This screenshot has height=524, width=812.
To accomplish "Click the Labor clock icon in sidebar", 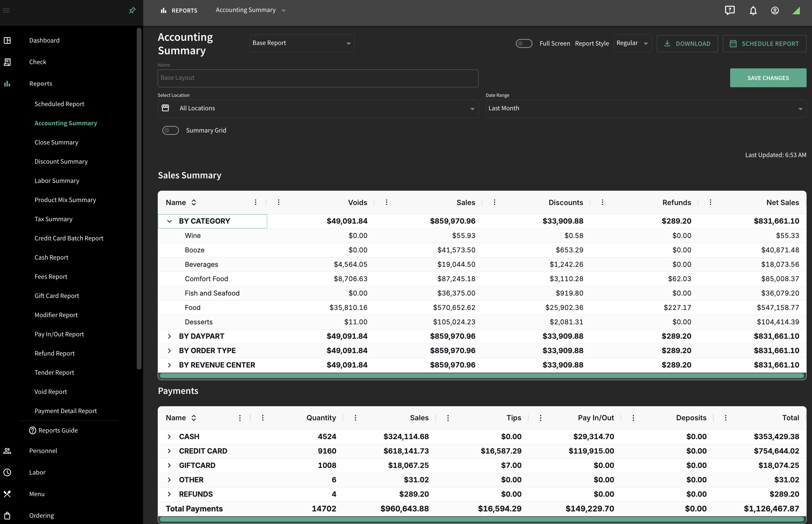I will (7, 472).
